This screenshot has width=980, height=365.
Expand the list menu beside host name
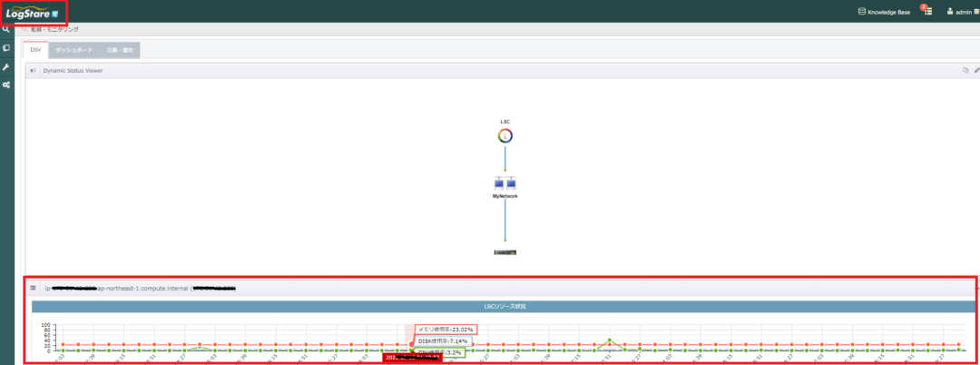[34, 288]
